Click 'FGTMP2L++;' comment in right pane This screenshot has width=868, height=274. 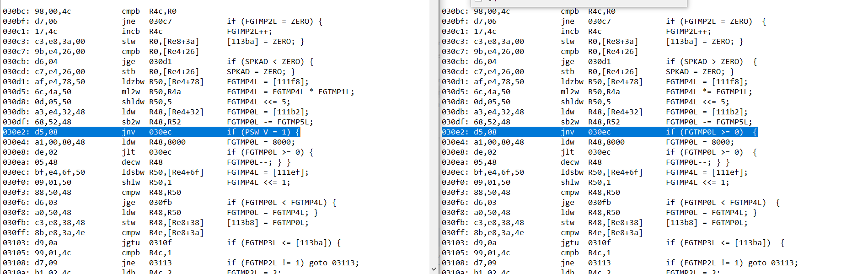[688, 32]
